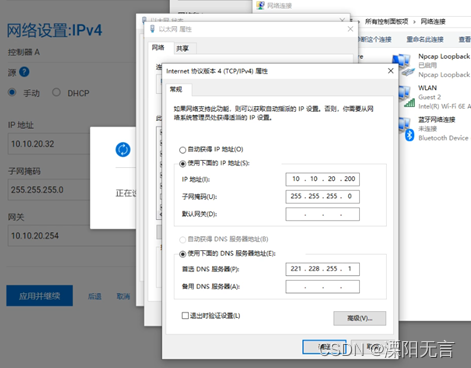Click the 子网掩码 field showing 255.255.255.0
This screenshot has height=368, width=471.
point(49,190)
